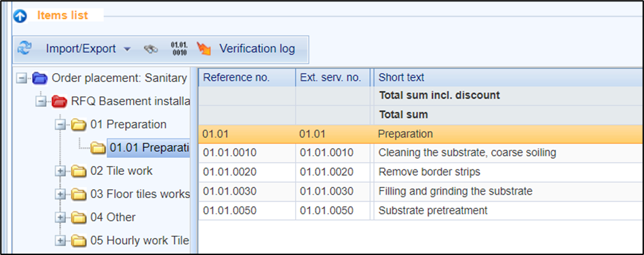644x255 pixels.
Task: Click the 02 Tile work folder icon
Action: point(79,171)
